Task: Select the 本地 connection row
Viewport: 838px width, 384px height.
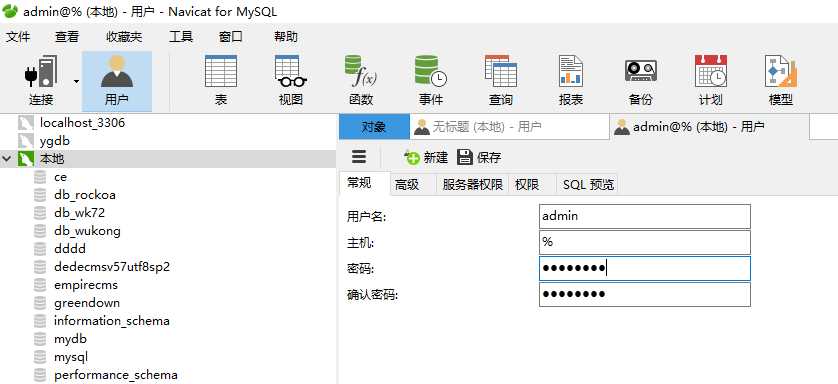Action: coord(168,159)
